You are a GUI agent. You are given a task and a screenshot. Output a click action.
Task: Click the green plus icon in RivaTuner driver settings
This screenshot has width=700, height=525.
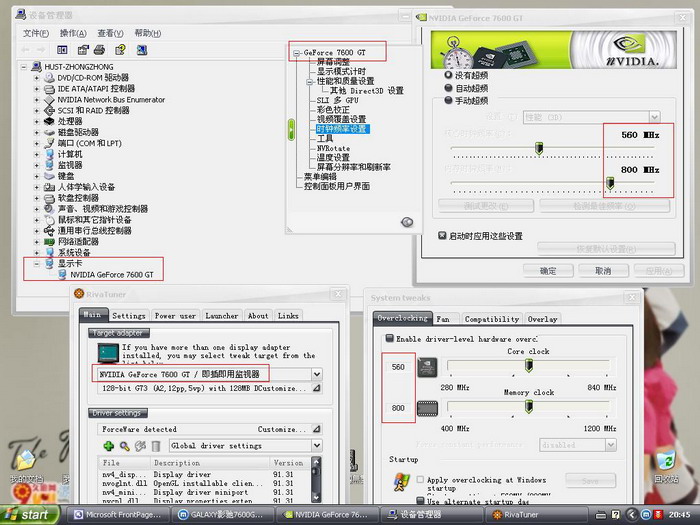click(108, 446)
